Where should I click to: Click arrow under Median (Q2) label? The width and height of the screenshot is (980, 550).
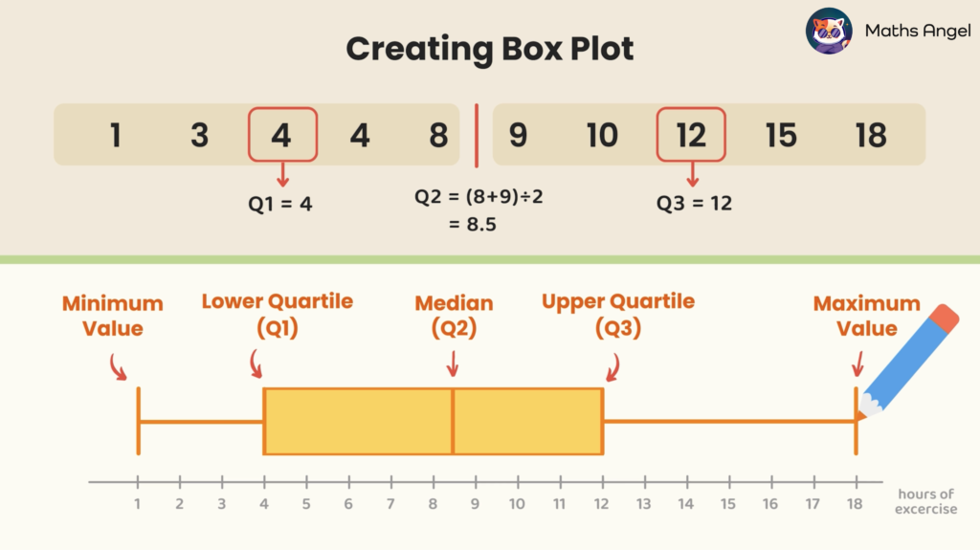coord(453,363)
